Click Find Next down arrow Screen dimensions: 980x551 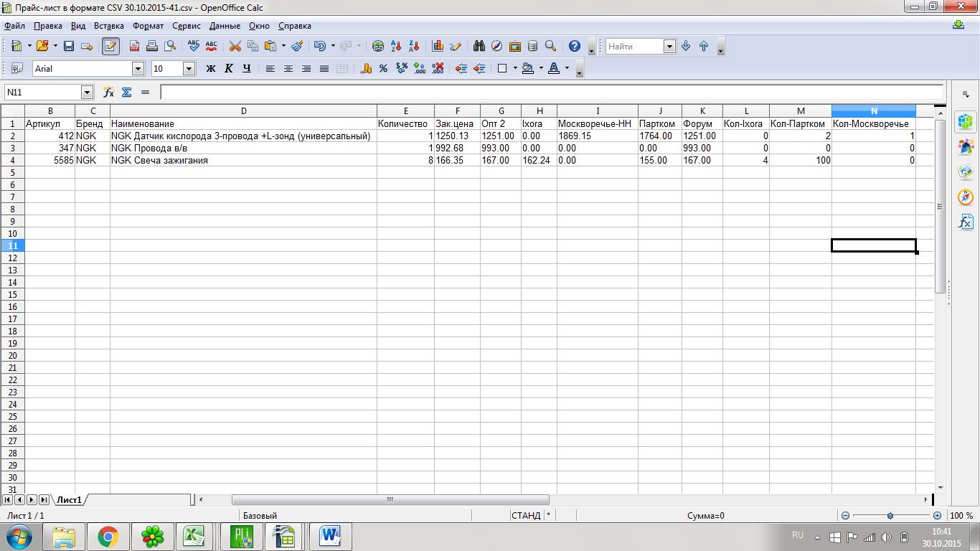click(x=686, y=46)
